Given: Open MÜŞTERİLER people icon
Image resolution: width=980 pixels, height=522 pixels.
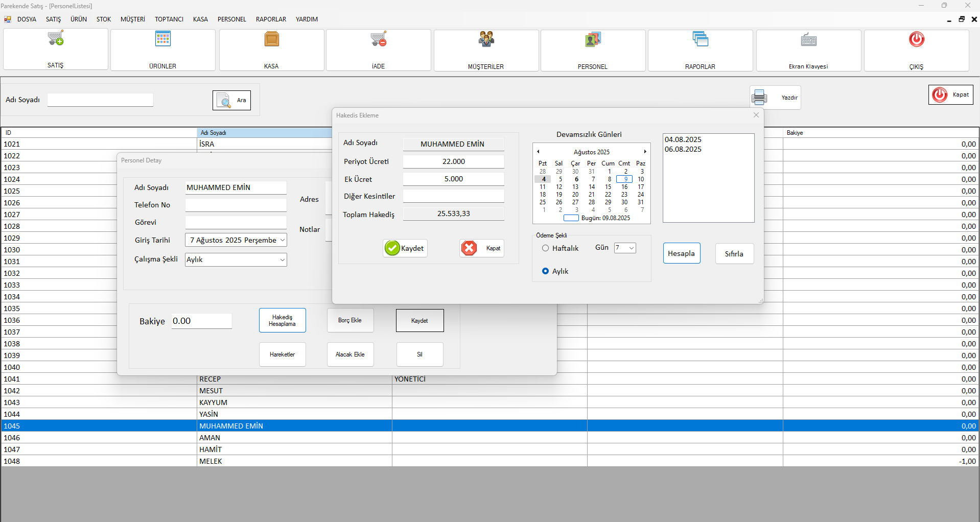Looking at the screenshot, I should [486, 39].
